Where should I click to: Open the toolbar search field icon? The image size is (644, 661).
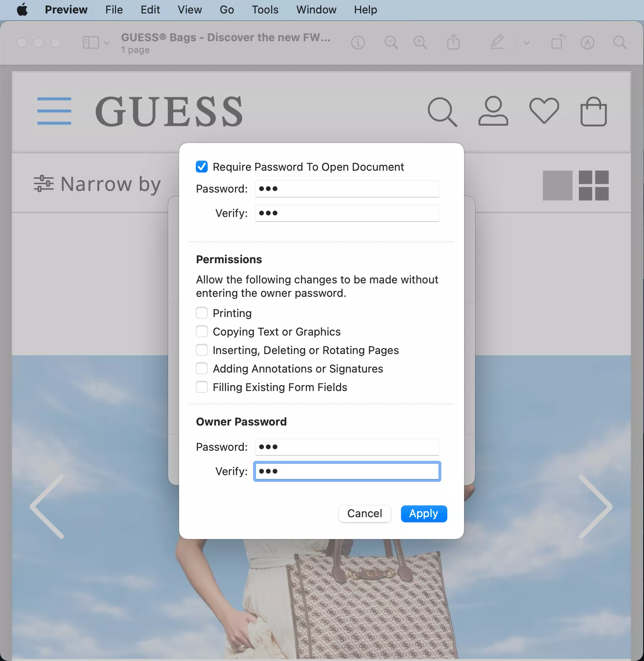[x=620, y=42]
